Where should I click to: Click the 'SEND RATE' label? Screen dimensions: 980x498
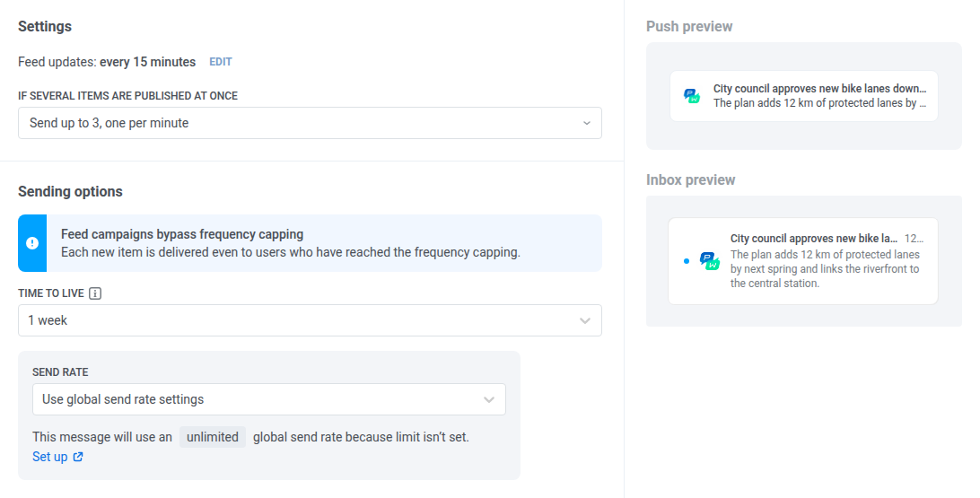click(x=60, y=371)
